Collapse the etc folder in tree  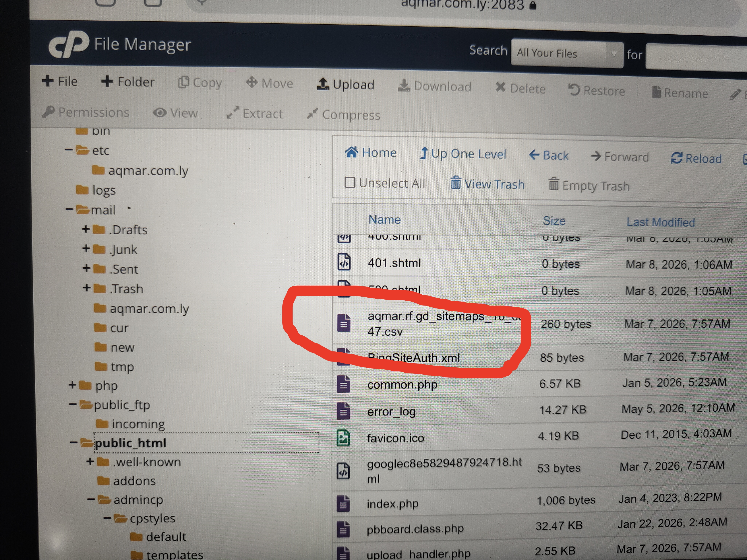coord(69,149)
